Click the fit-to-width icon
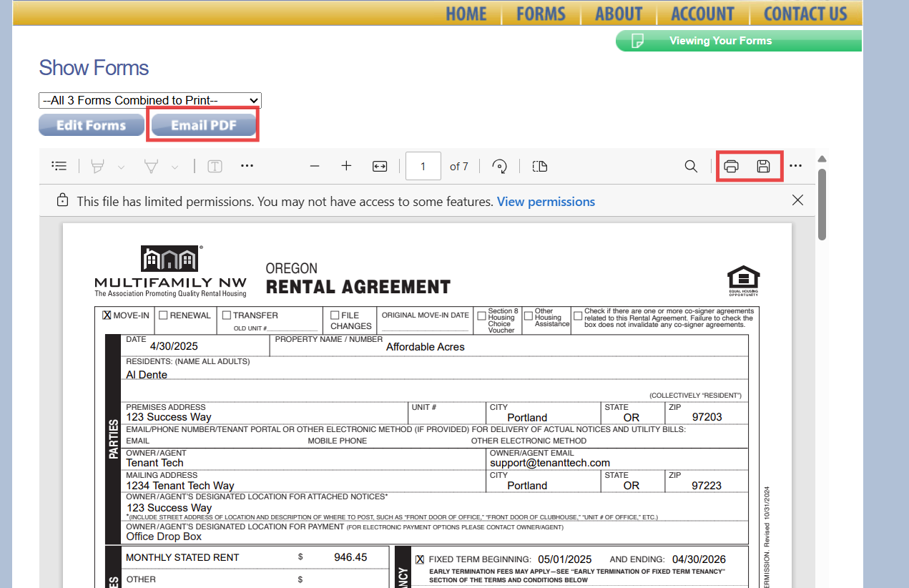909x588 pixels. pos(380,166)
